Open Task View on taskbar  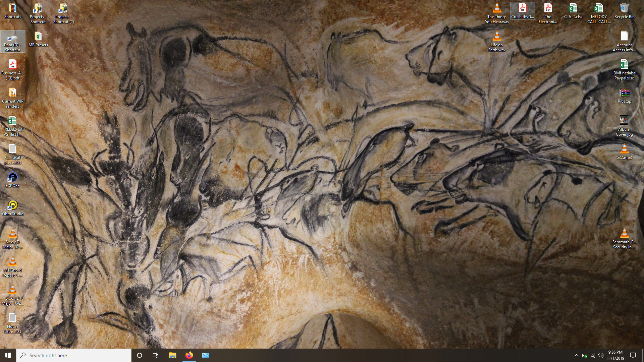pyautogui.click(x=156, y=355)
